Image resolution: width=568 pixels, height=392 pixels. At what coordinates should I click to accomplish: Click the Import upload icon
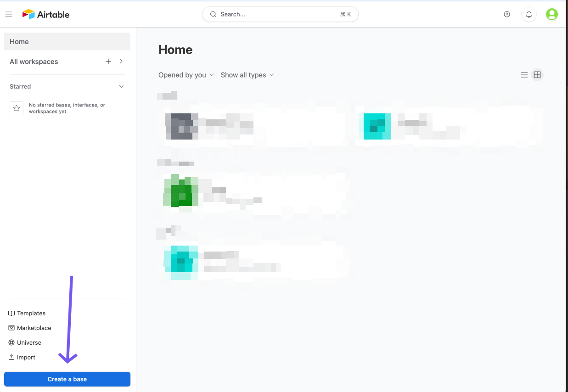tap(11, 357)
